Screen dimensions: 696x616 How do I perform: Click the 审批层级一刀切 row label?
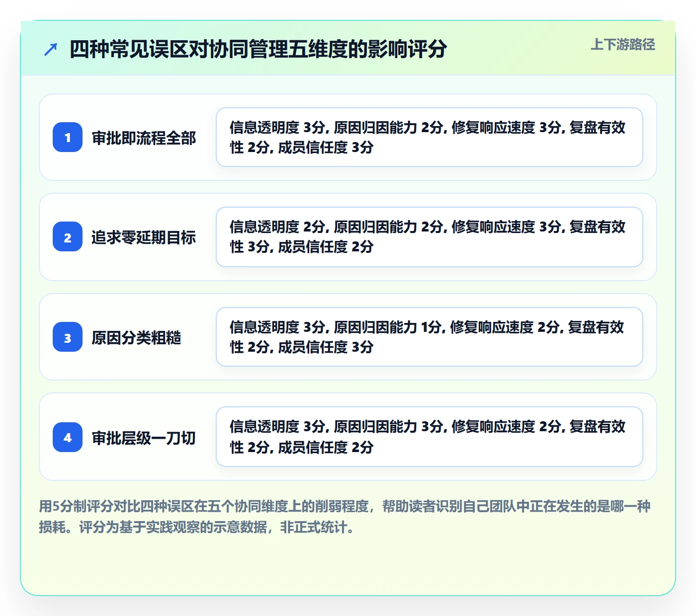[144, 438]
